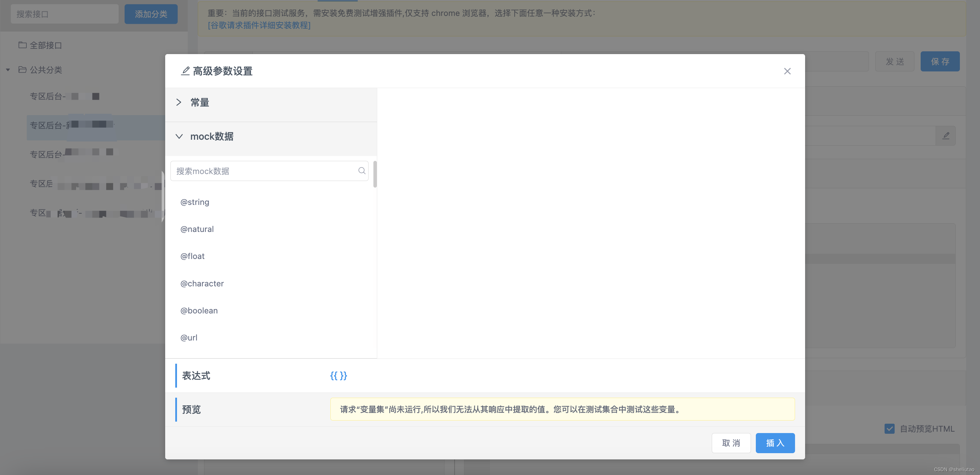Click the 保存 button in background
Viewport: 980px width, 475px height.
(x=940, y=61)
